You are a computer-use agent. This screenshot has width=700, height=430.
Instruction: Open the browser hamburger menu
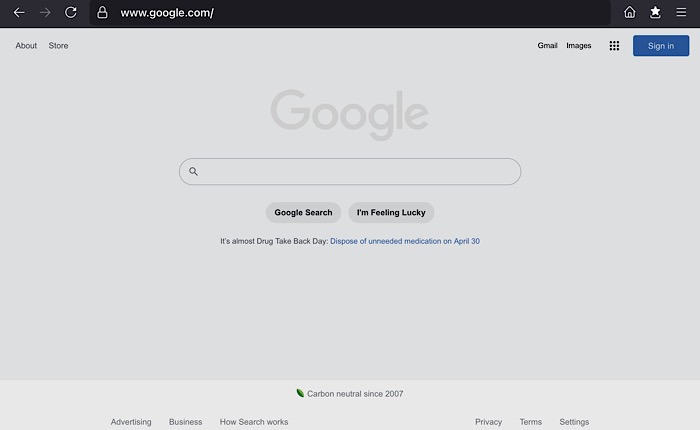pyautogui.click(x=681, y=12)
